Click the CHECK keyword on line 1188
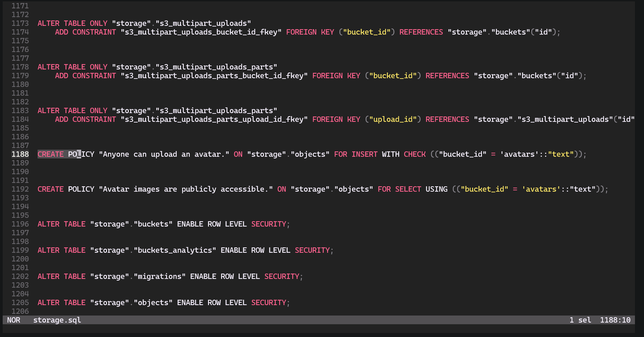Screen dimensions: 644x337 (415, 154)
